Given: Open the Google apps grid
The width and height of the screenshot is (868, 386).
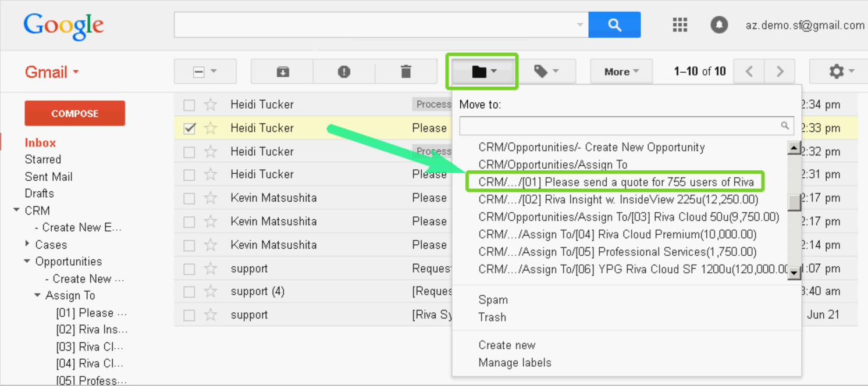Looking at the screenshot, I should coord(680,25).
